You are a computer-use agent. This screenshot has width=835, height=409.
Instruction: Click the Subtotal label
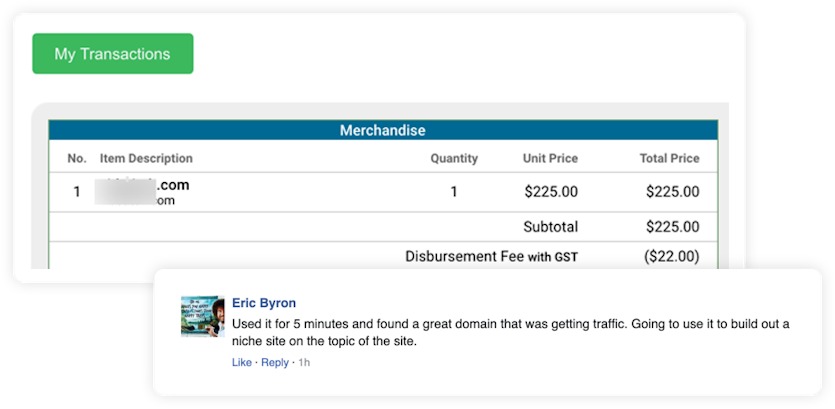tap(550, 227)
